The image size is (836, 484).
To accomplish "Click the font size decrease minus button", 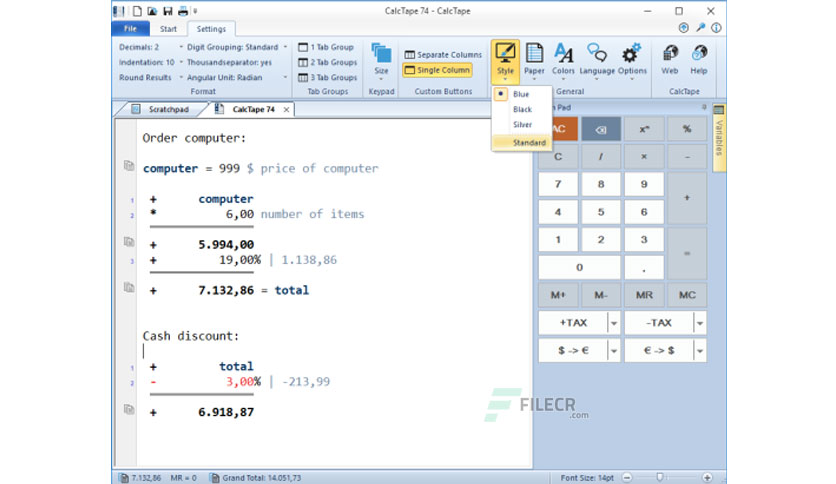I will pos(627,478).
